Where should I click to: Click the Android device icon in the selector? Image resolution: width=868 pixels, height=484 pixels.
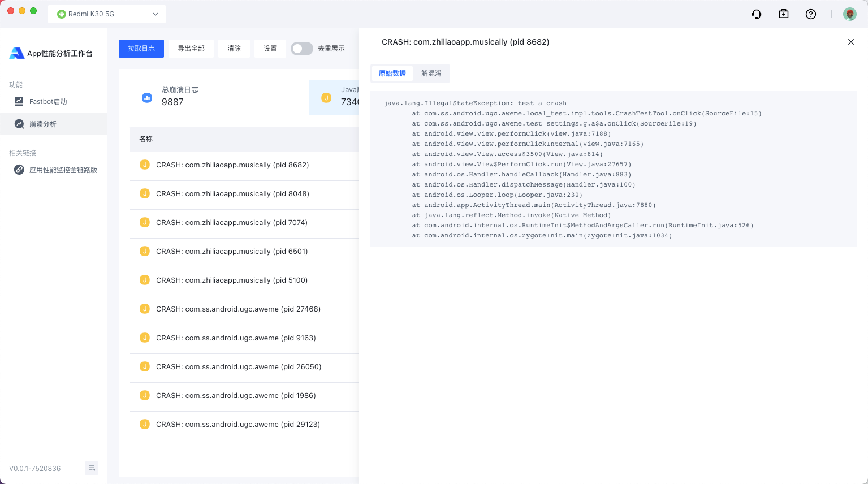(x=62, y=14)
